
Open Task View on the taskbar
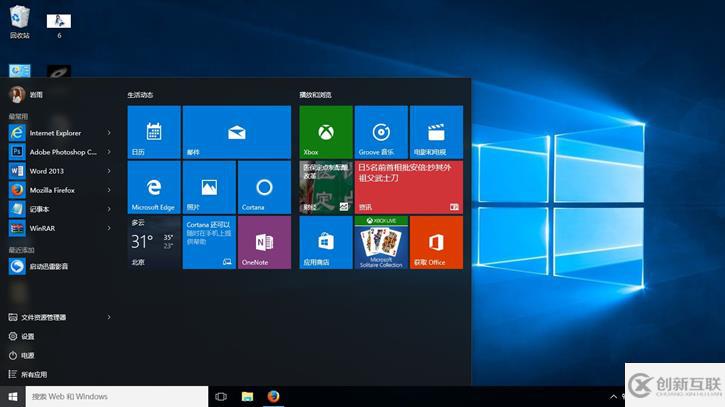[x=221, y=396]
